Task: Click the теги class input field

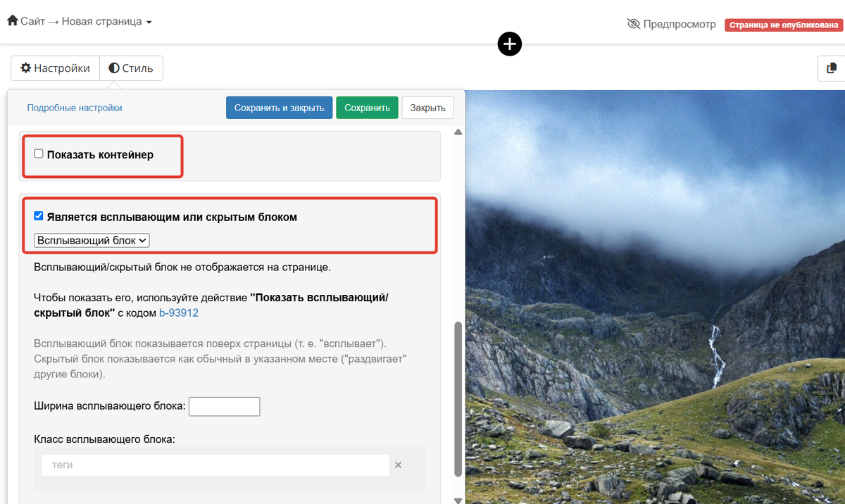Action: coord(215,465)
